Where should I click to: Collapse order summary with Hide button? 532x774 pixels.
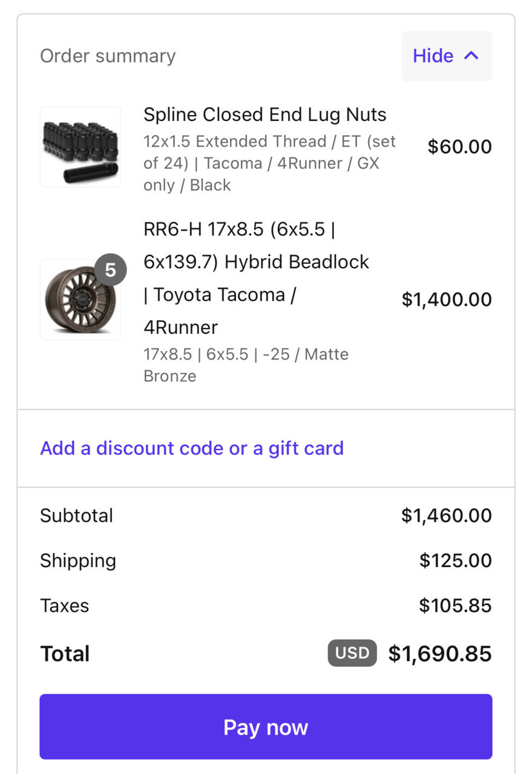(x=447, y=56)
